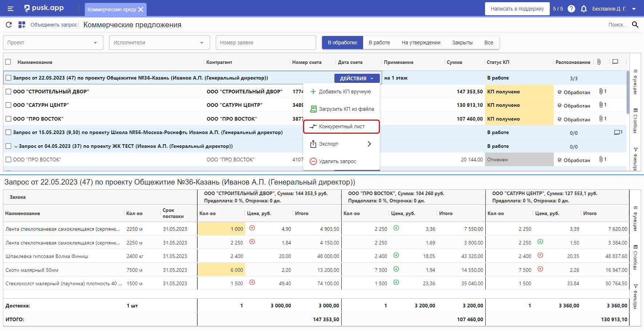The image size is (644, 331).
Task: Open help question mark icon
Action: point(571,9)
